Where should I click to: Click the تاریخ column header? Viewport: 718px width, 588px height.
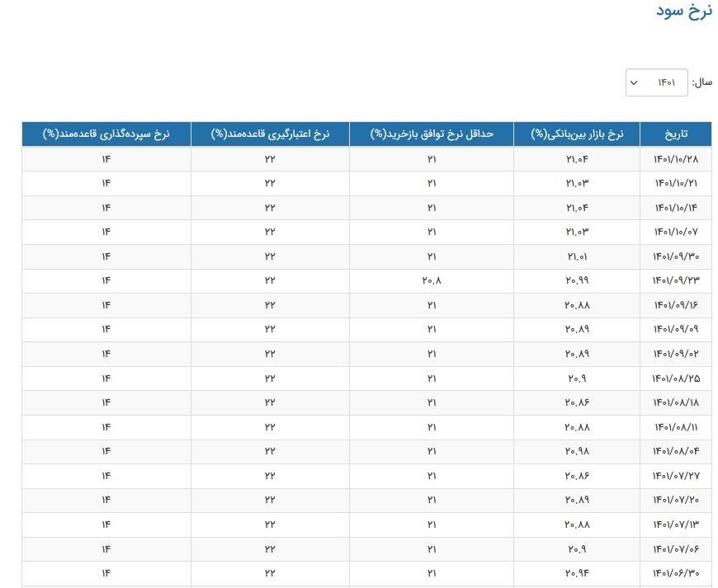[678, 134]
